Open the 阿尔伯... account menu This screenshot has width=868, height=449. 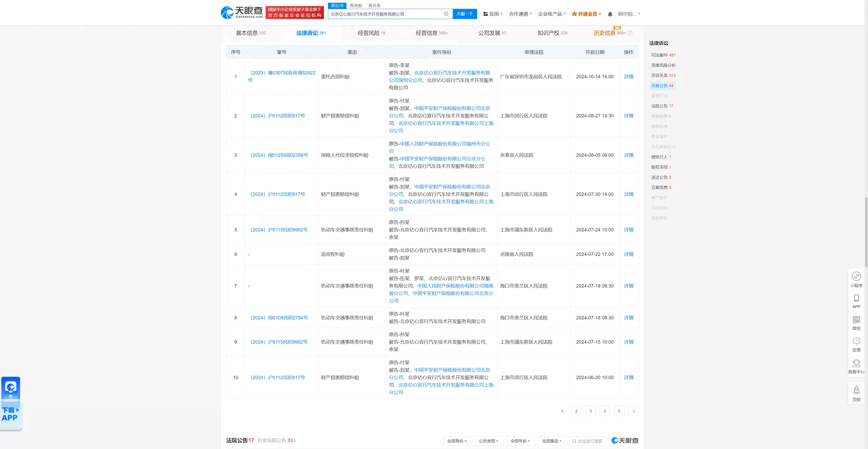point(629,14)
